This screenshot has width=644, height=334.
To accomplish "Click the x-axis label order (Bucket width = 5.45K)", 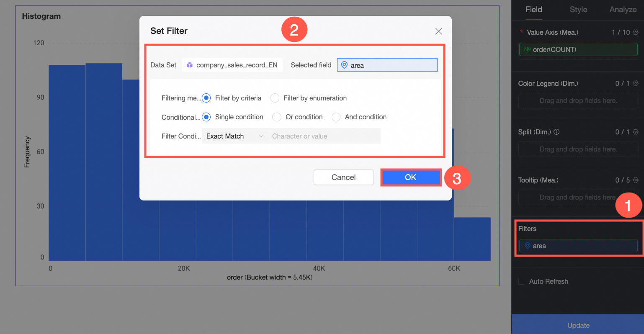I will (x=270, y=277).
